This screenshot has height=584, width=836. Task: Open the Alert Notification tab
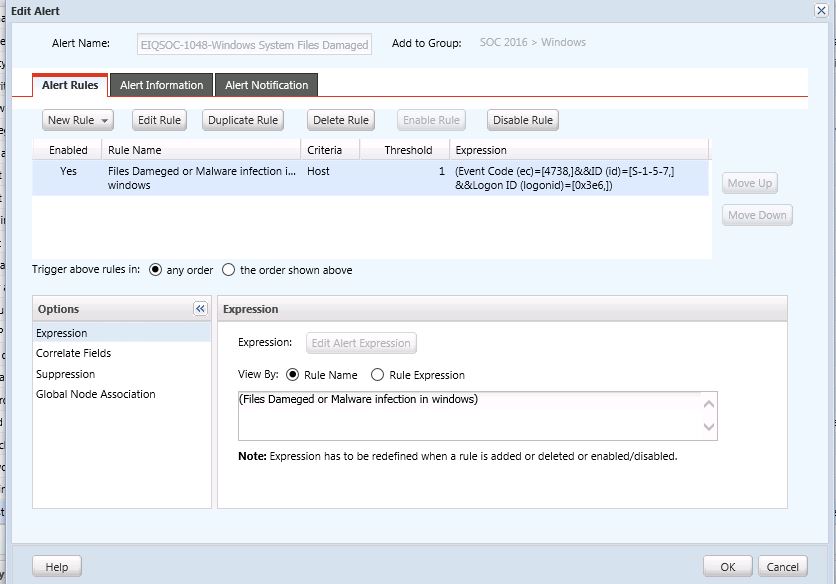click(267, 85)
